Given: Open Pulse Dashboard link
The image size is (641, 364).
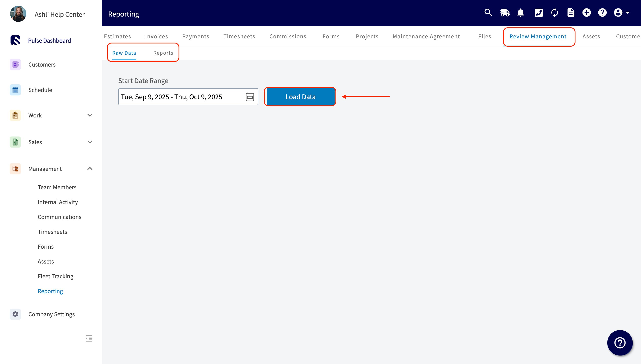Looking at the screenshot, I should pyautogui.click(x=49, y=40).
